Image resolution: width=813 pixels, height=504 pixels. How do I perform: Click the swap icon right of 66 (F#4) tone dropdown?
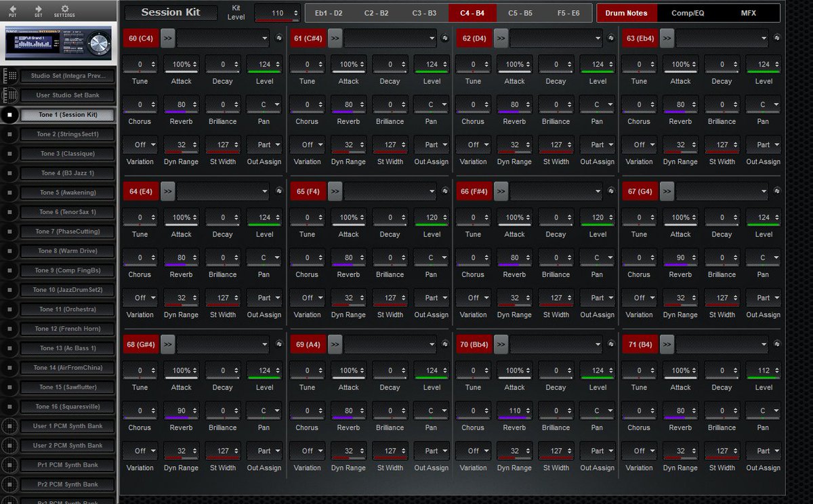click(611, 191)
